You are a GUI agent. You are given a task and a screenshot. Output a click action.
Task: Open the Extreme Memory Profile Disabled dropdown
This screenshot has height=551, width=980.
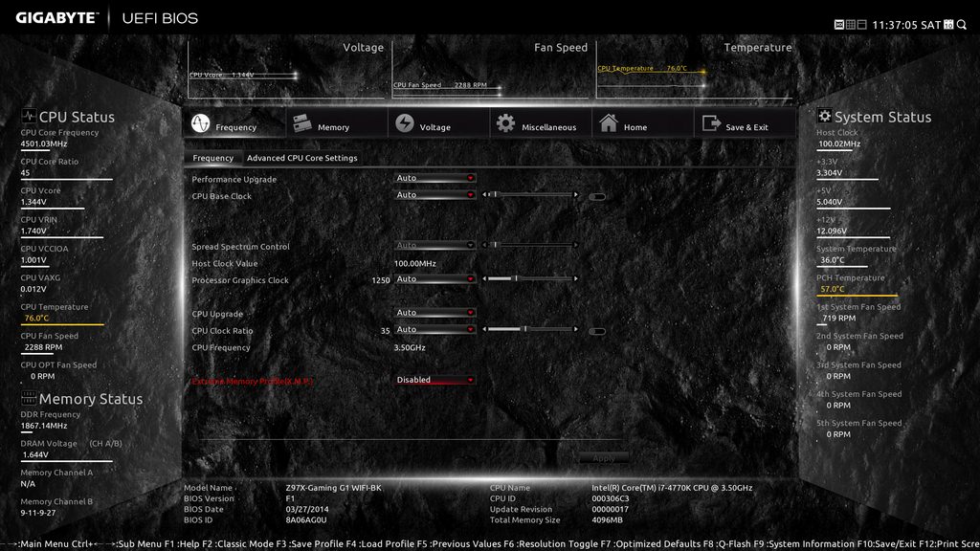pos(434,380)
